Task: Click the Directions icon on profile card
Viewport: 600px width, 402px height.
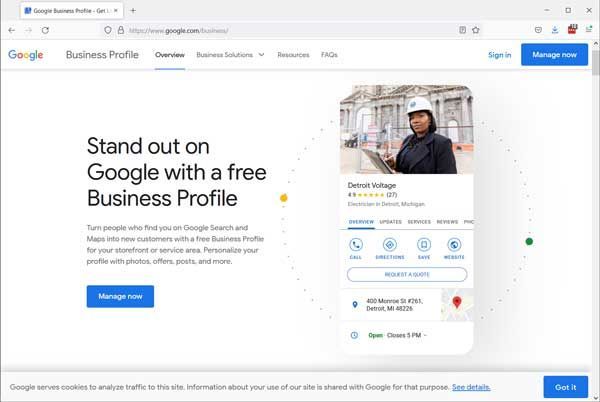Action: click(x=390, y=244)
